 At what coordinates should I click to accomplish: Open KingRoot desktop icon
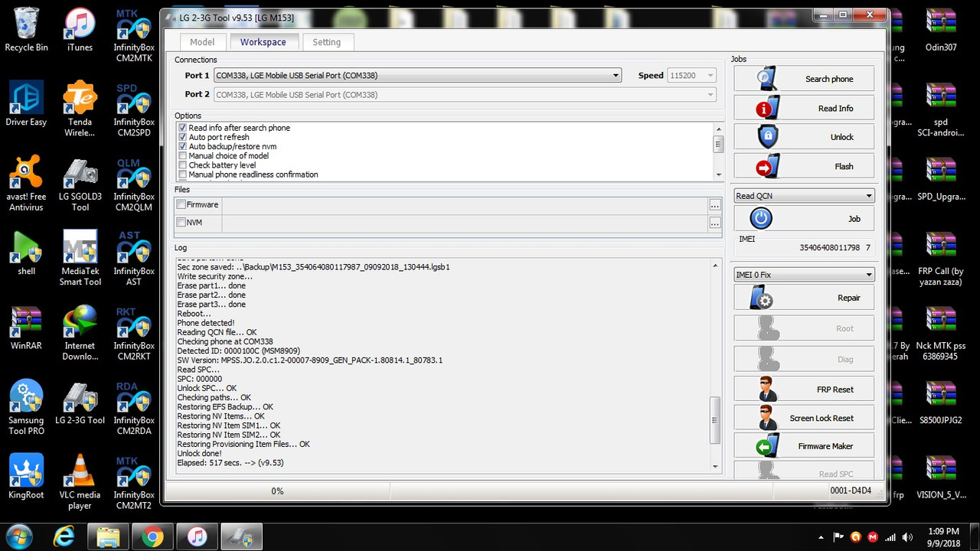coord(26,477)
